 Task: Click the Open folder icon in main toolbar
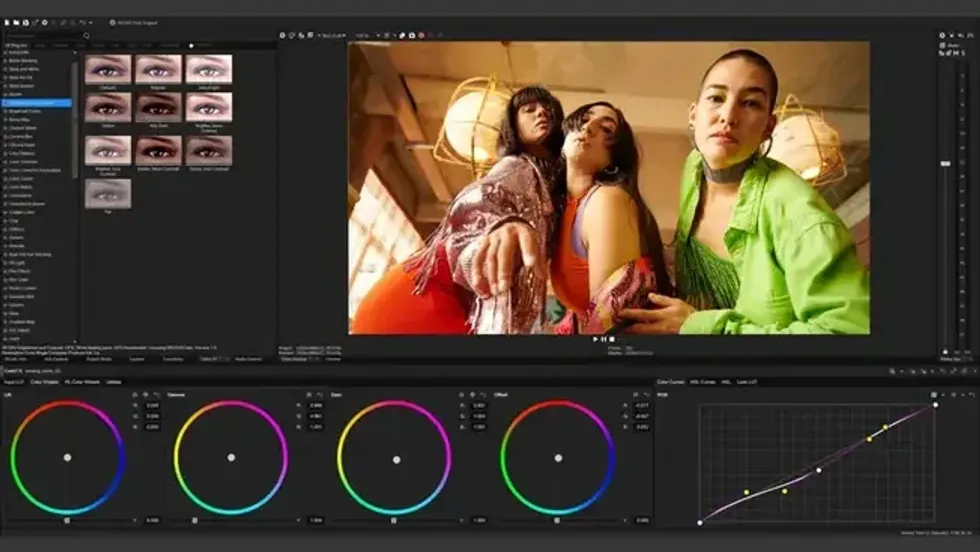(x=16, y=23)
